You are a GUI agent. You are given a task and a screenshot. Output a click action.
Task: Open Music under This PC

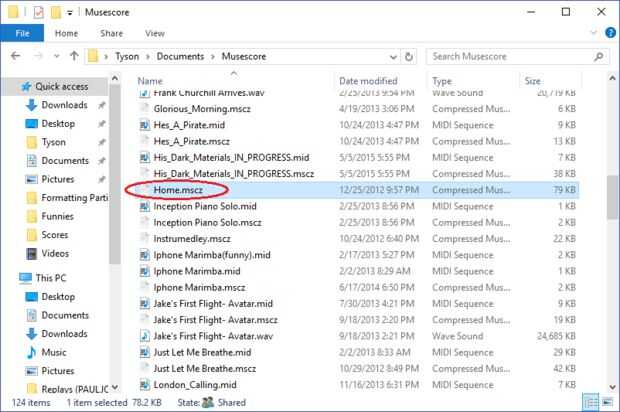[54, 352]
